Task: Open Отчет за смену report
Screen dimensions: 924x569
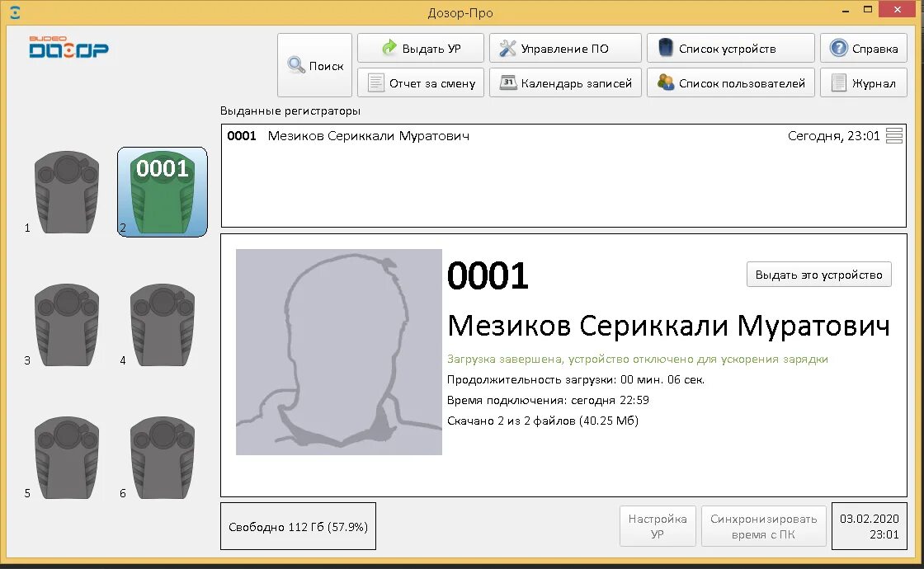Action: point(420,83)
